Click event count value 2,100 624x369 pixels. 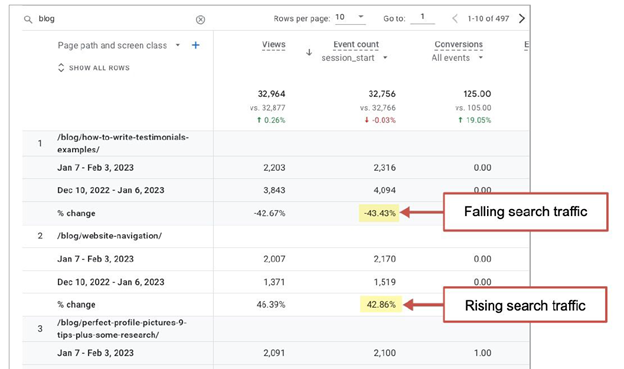point(384,353)
